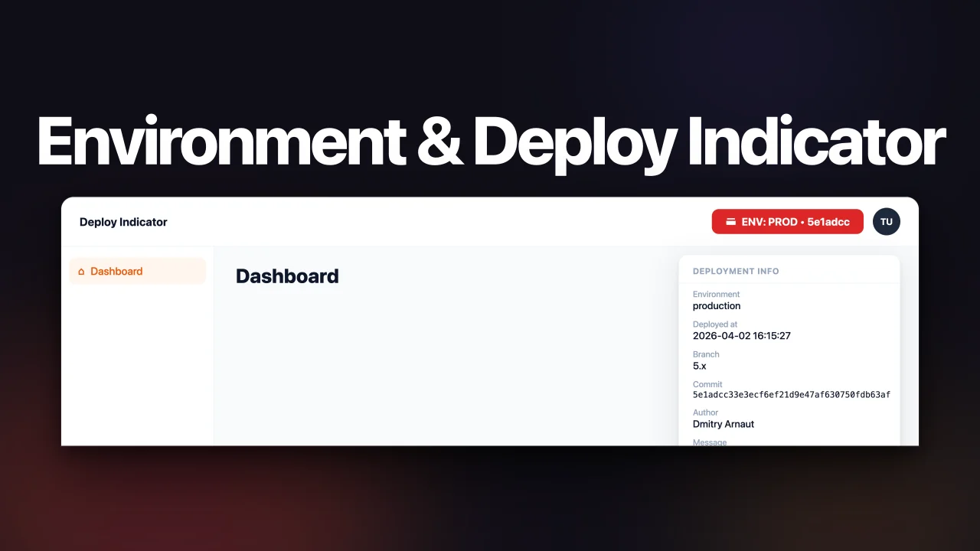Select the Message label in deployment info
This screenshot has width=980, height=551.
[x=710, y=442]
